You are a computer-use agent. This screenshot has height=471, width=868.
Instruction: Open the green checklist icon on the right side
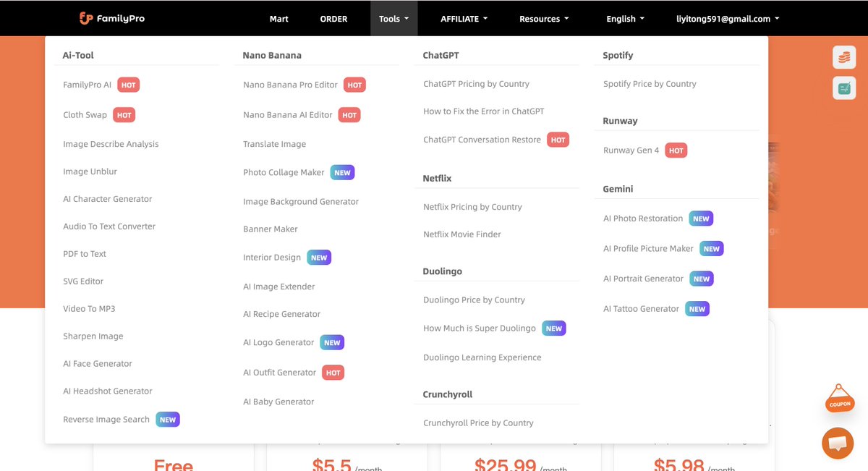[844, 88]
